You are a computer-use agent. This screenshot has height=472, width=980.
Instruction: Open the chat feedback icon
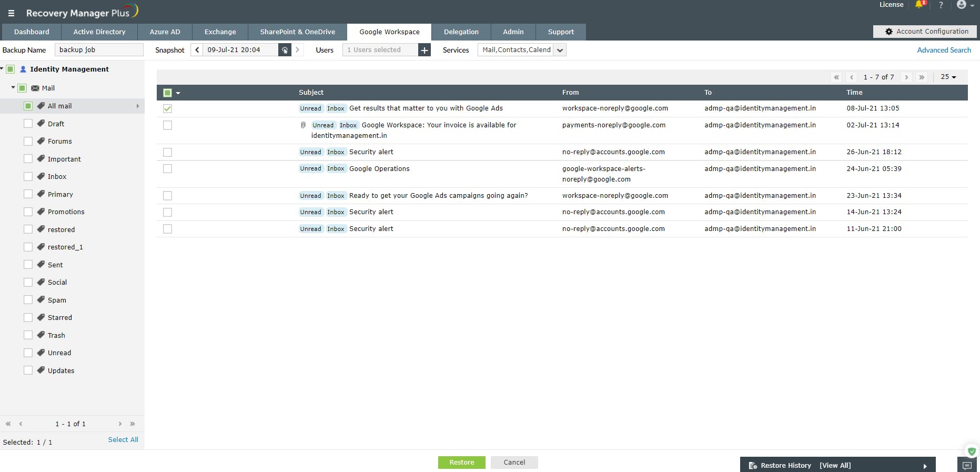(967, 465)
